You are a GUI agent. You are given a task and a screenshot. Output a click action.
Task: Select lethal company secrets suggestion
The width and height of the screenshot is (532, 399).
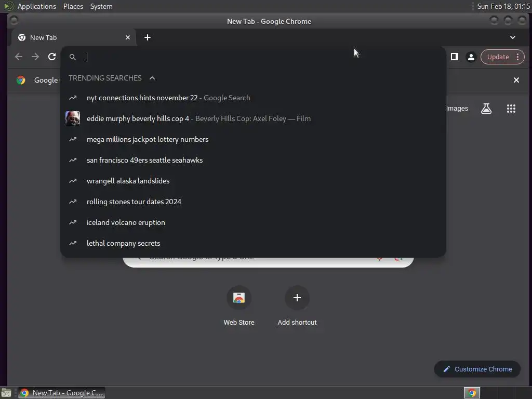253,243
